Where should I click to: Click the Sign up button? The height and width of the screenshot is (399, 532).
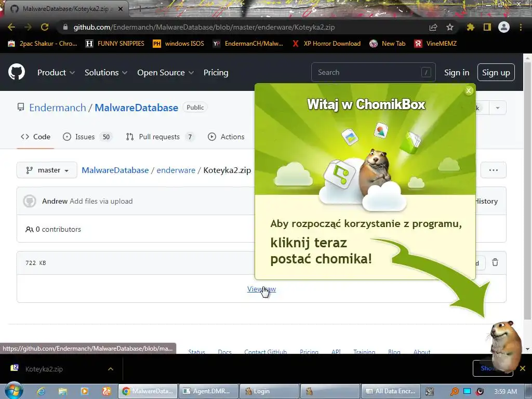tap(496, 72)
